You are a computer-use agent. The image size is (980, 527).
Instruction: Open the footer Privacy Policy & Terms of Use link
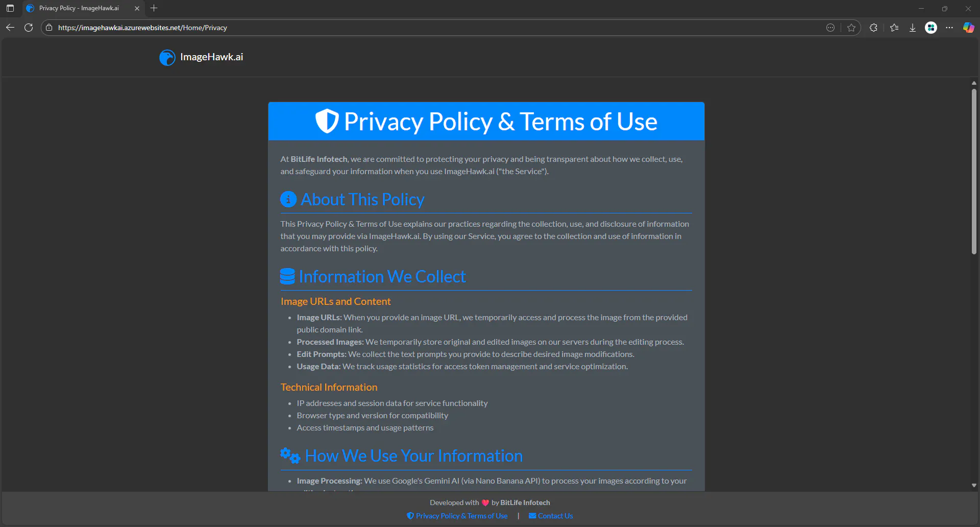[457, 516]
